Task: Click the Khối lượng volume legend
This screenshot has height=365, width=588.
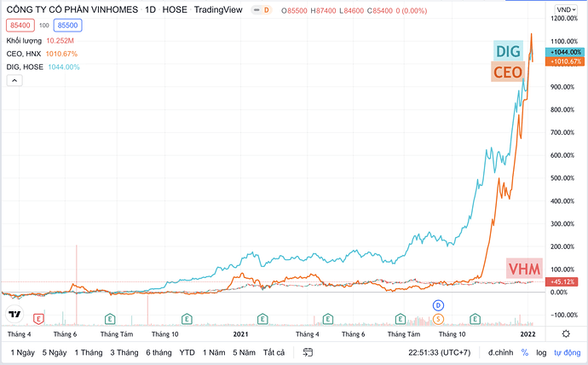Action: coord(24,41)
